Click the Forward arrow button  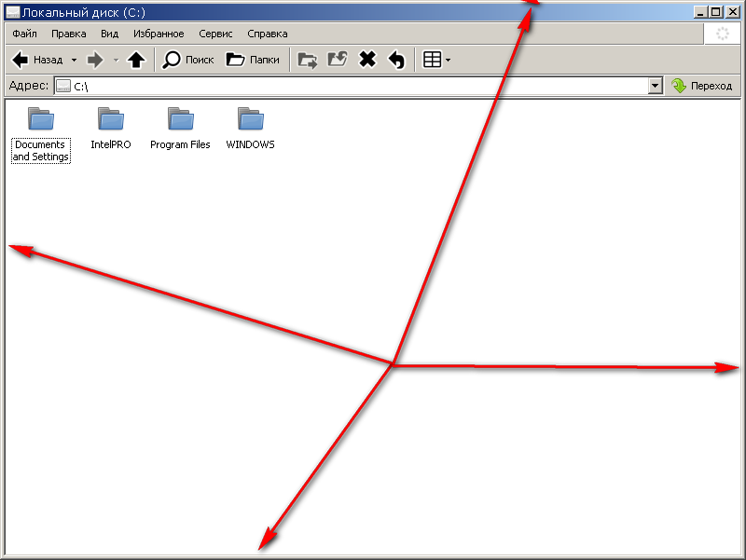click(x=94, y=60)
